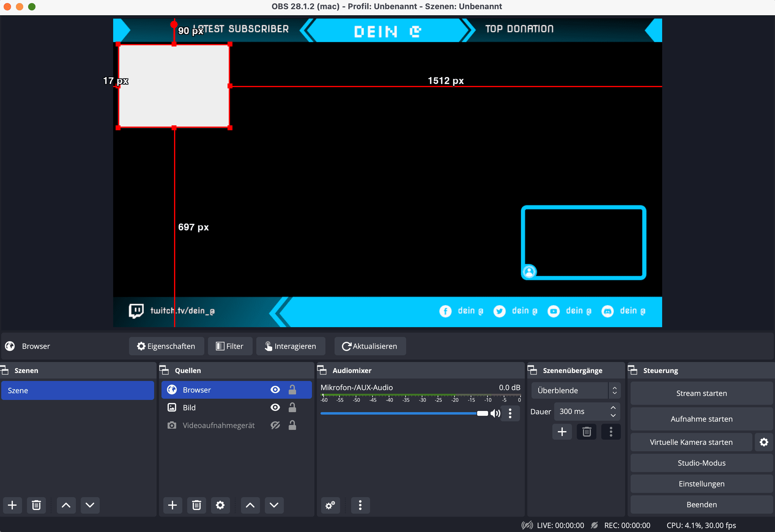Select the Browser source row
The height and width of the screenshot is (532, 775).
pyautogui.click(x=236, y=390)
